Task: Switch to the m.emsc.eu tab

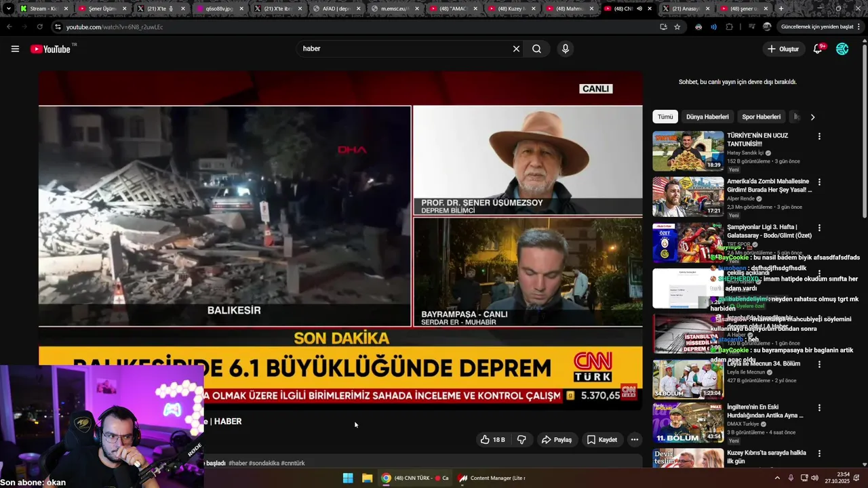Action: pyautogui.click(x=393, y=9)
